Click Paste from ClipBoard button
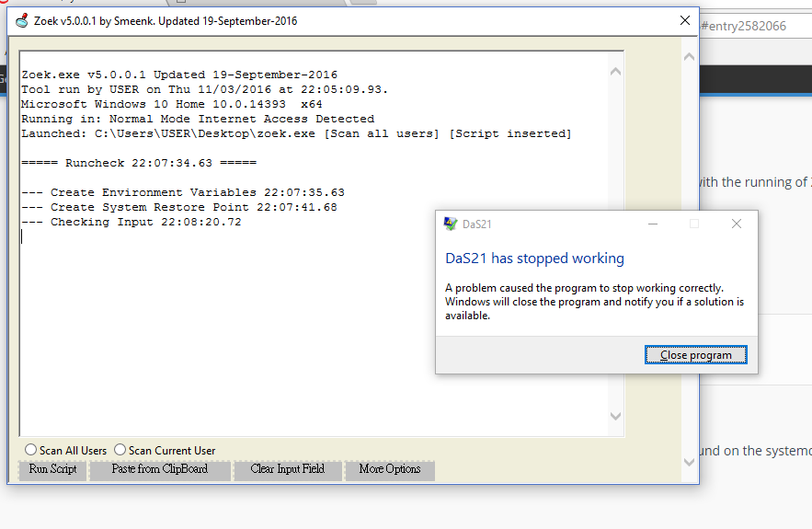This screenshot has height=529, width=812. [159, 470]
